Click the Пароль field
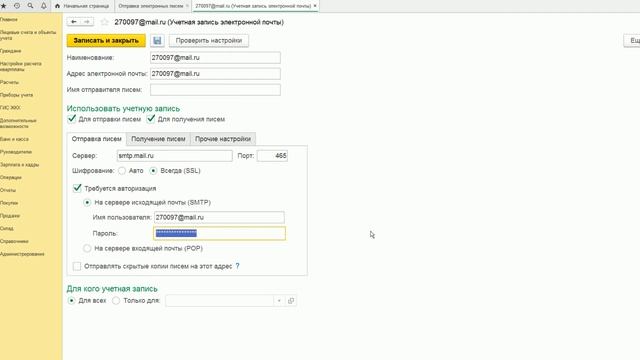 click(219, 233)
